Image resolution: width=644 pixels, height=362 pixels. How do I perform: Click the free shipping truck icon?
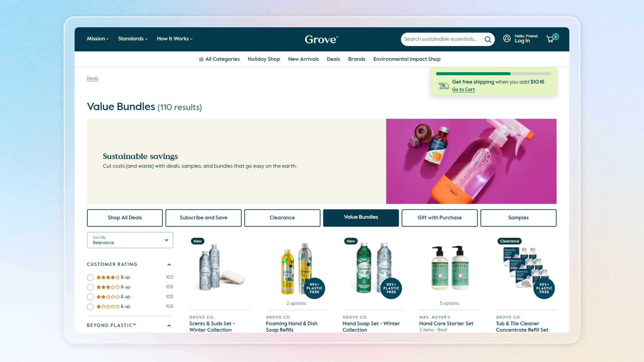(x=443, y=85)
